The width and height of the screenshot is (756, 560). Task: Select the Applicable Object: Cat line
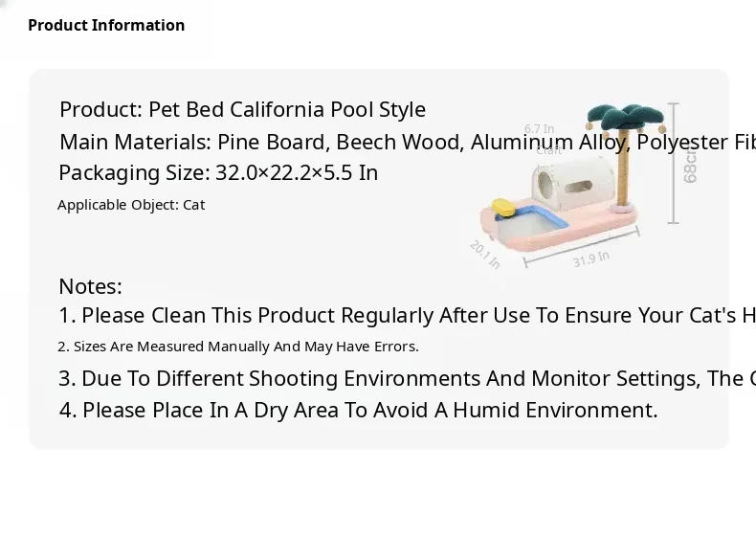tap(131, 205)
